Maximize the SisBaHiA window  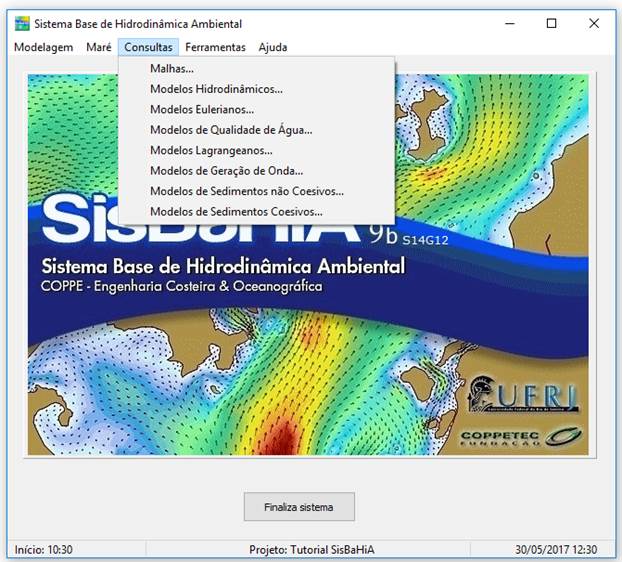click(551, 24)
